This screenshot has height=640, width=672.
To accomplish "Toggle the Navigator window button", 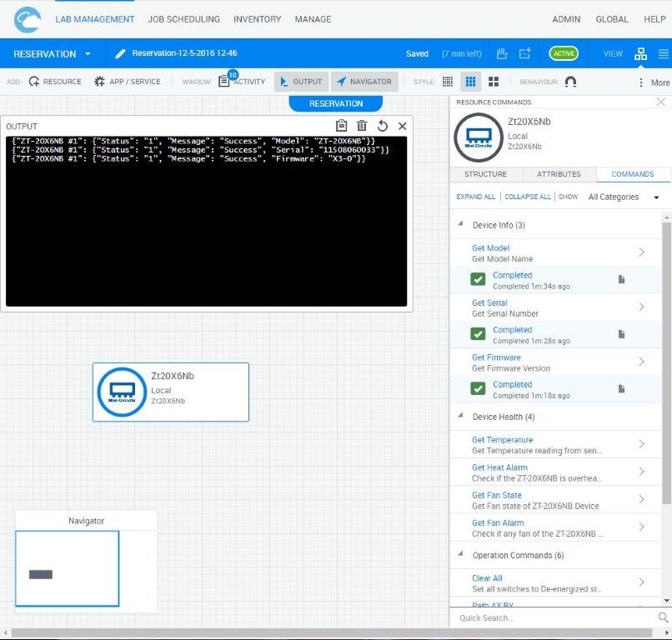I will [x=364, y=82].
